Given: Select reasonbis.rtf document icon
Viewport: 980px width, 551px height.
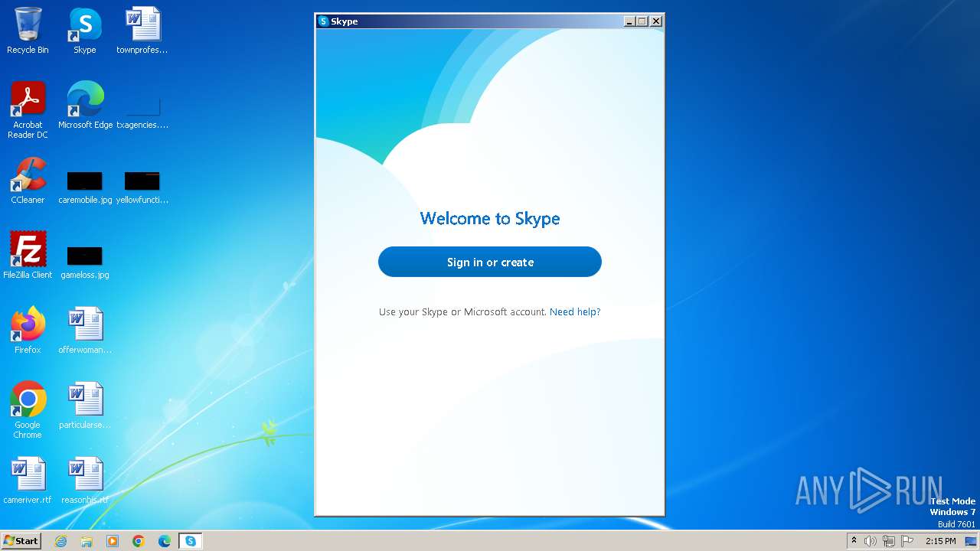Looking at the screenshot, I should pos(85,481).
